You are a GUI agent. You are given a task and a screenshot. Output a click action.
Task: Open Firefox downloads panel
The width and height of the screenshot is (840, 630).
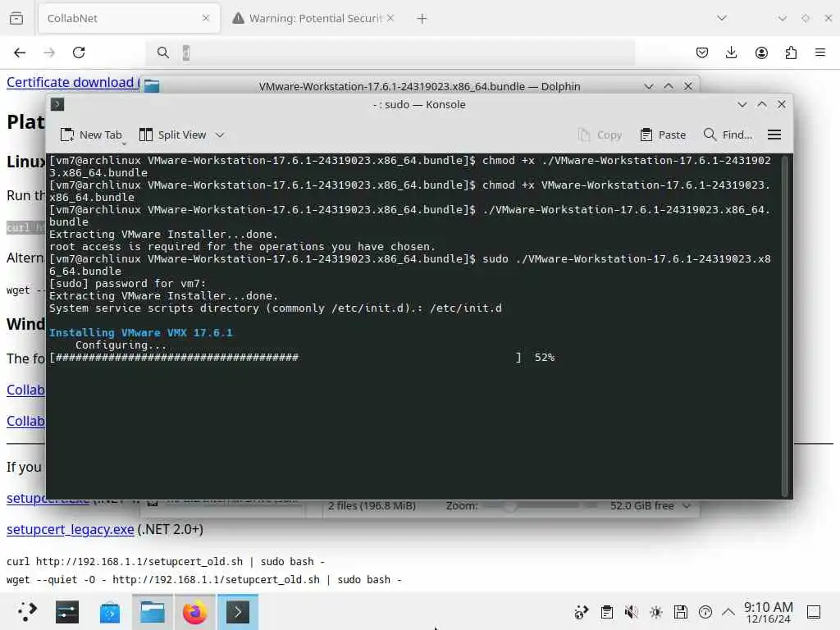[731, 52]
